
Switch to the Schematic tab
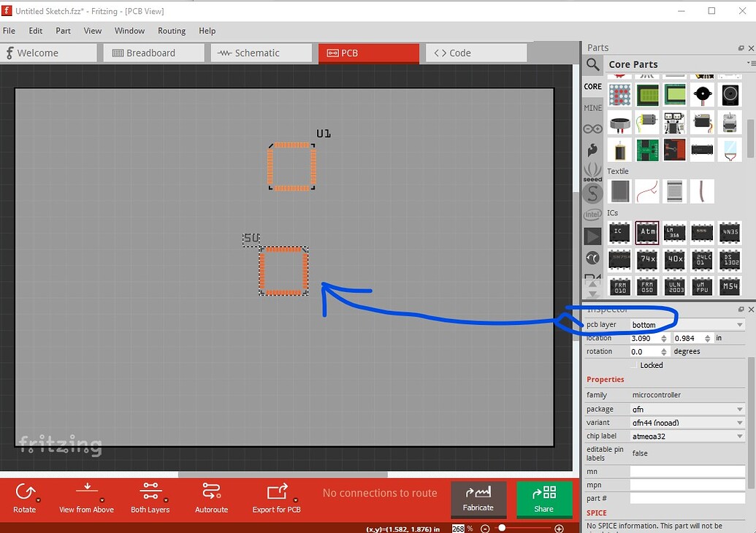click(x=261, y=53)
